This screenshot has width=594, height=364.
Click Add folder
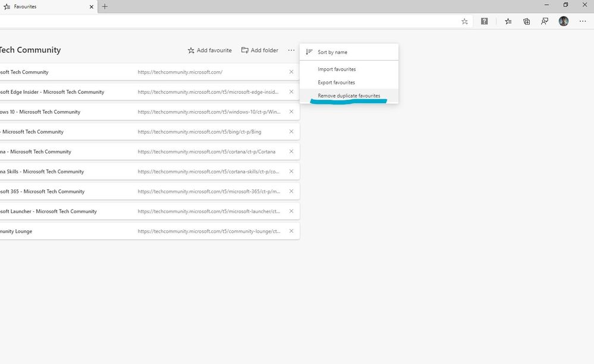(260, 50)
